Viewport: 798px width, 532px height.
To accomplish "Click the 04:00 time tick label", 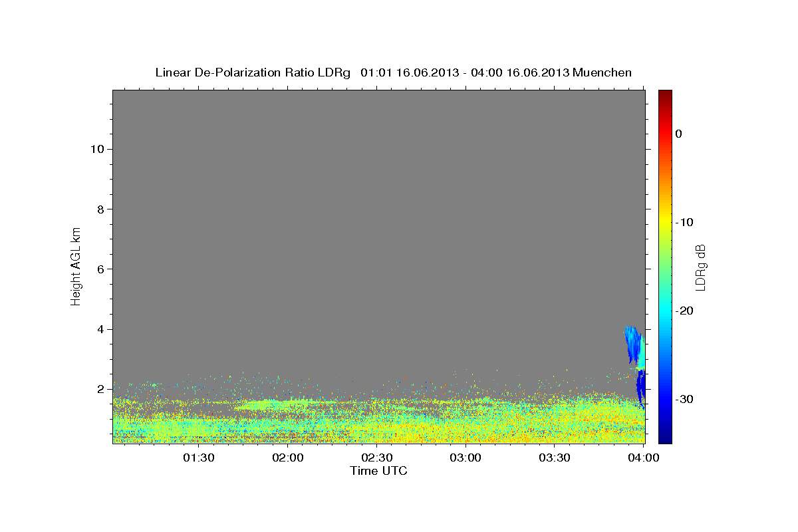I will pos(643,458).
